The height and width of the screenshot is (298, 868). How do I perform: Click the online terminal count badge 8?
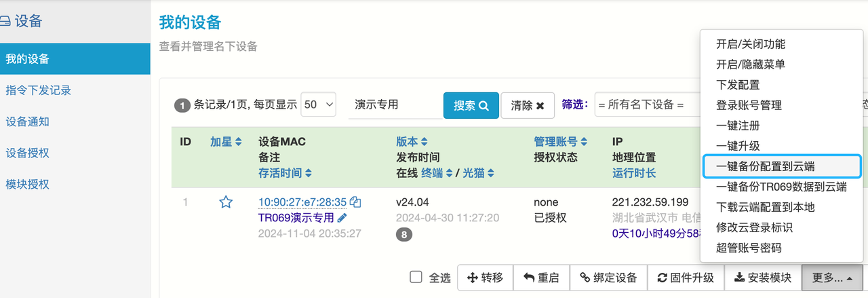coord(404,234)
